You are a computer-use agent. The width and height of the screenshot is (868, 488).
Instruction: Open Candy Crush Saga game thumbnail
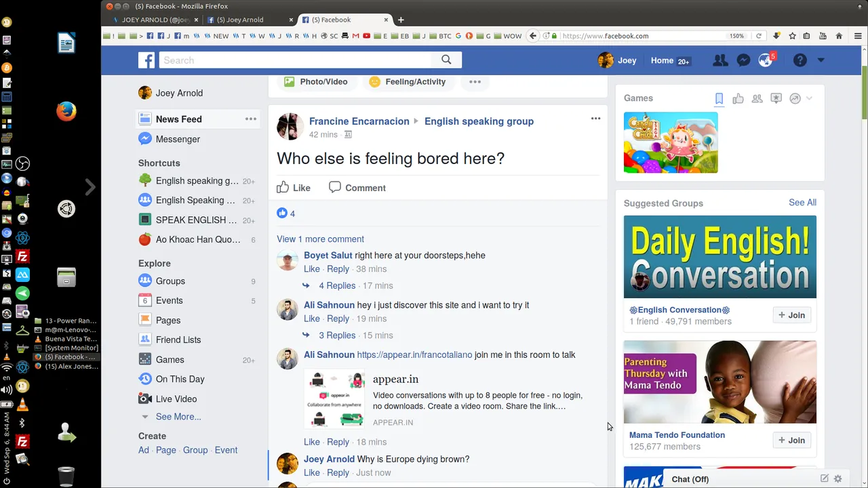[671, 142]
